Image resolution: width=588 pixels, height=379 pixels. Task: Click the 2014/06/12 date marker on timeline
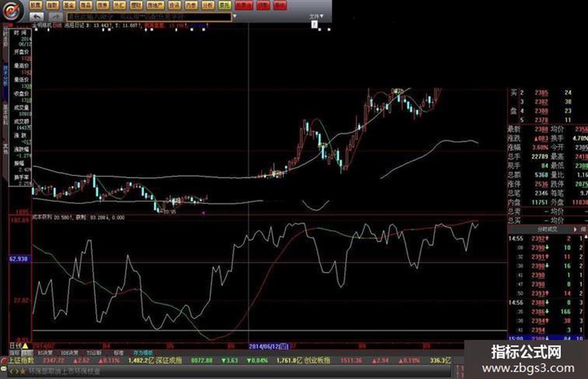point(269,346)
